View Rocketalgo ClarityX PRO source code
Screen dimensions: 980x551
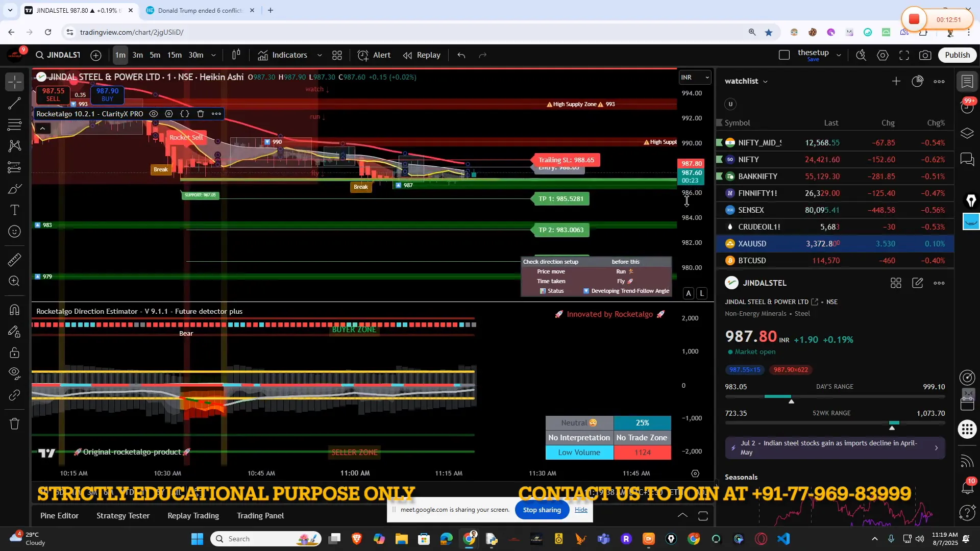click(185, 114)
